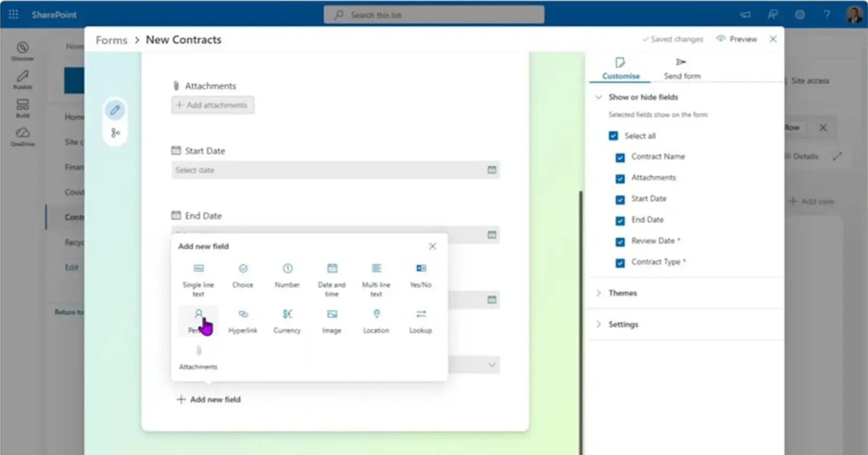Screen dimensions: 868x455
Task: Add a Person field
Action: click(198, 321)
